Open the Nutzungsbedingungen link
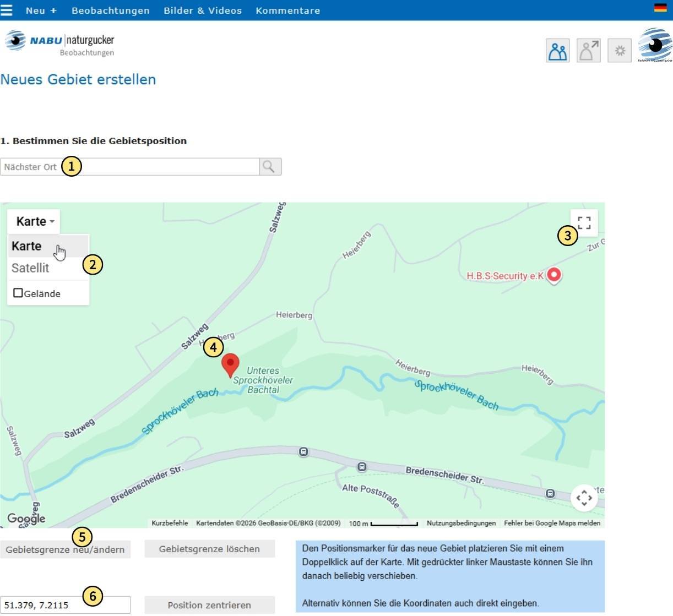673x616 pixels. (x=461, y=523)
